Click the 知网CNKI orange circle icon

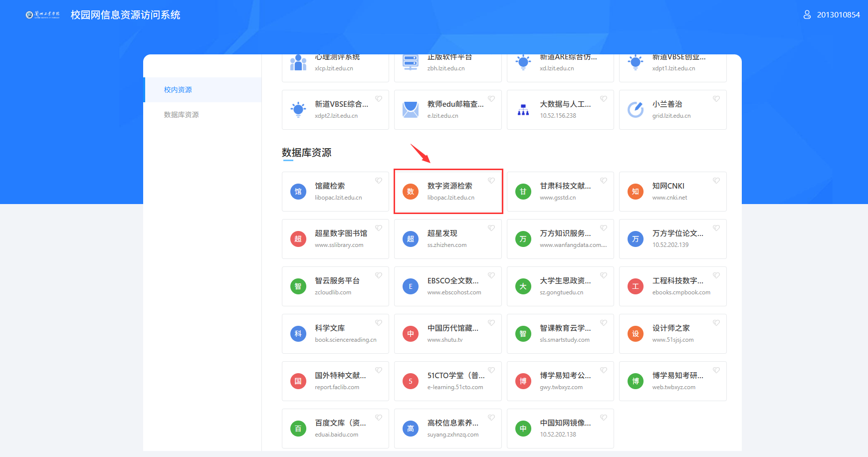click(x=636, y=192)
